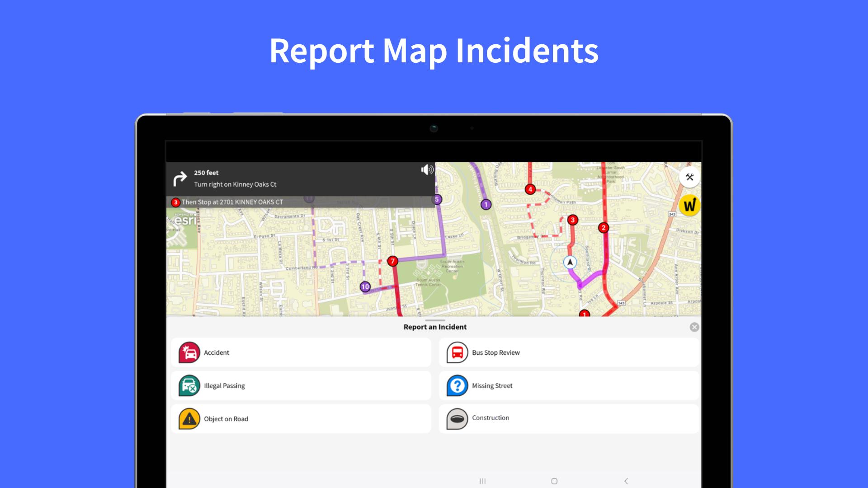Image resolution: width=868 pixels, height=488 pixels.
Task: Select the Missing Street question icon
Action: [x=457, y=386]
